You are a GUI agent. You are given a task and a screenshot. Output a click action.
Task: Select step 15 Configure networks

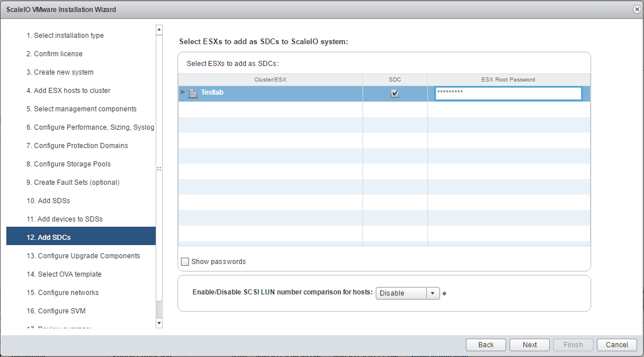pos(63,293)
